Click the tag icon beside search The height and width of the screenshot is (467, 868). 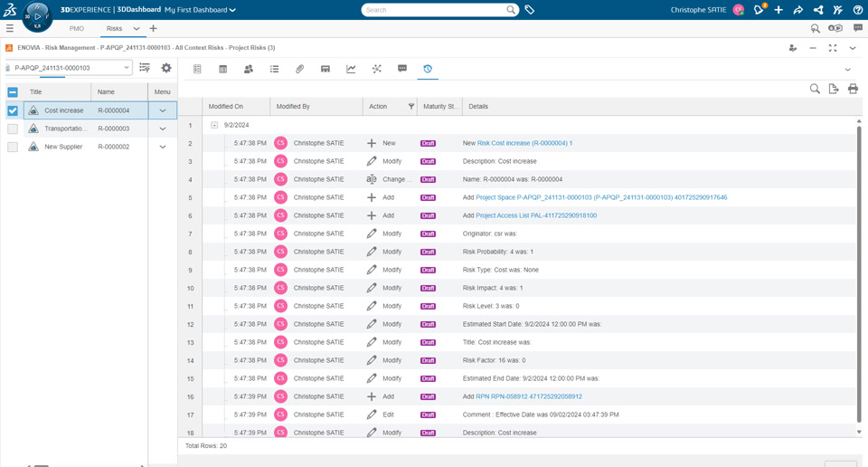[529, 10]
